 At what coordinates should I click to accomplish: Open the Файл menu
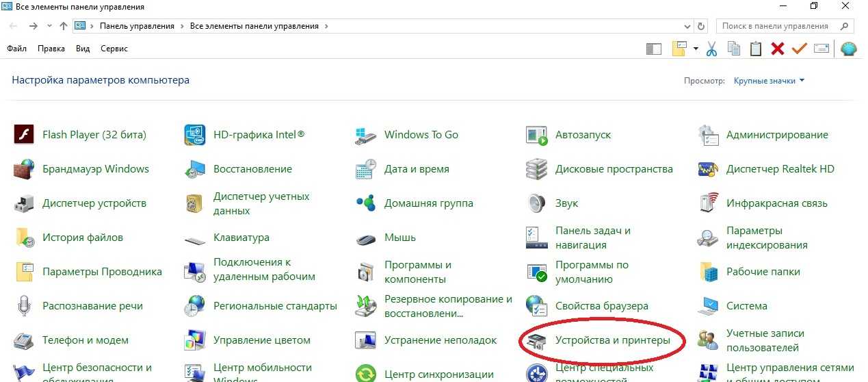pyautogui.click(x=16, y=49)
